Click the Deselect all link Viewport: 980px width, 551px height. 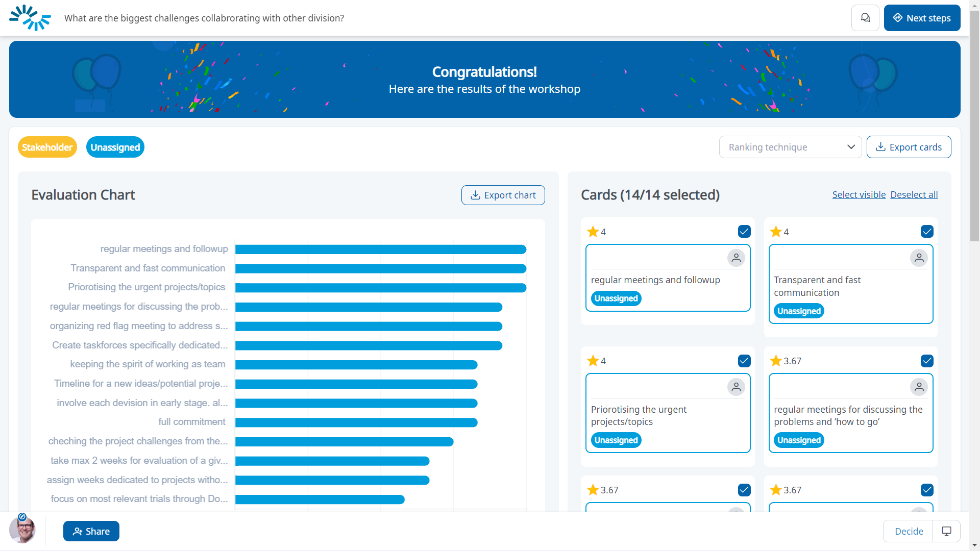pos(914,195)
